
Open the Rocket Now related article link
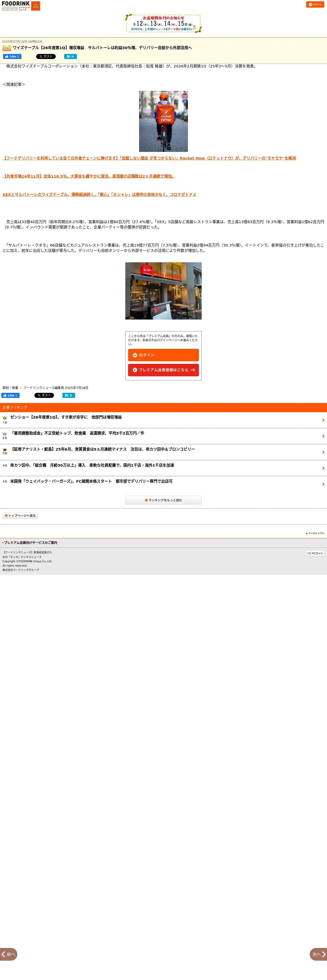pos(149,158)
